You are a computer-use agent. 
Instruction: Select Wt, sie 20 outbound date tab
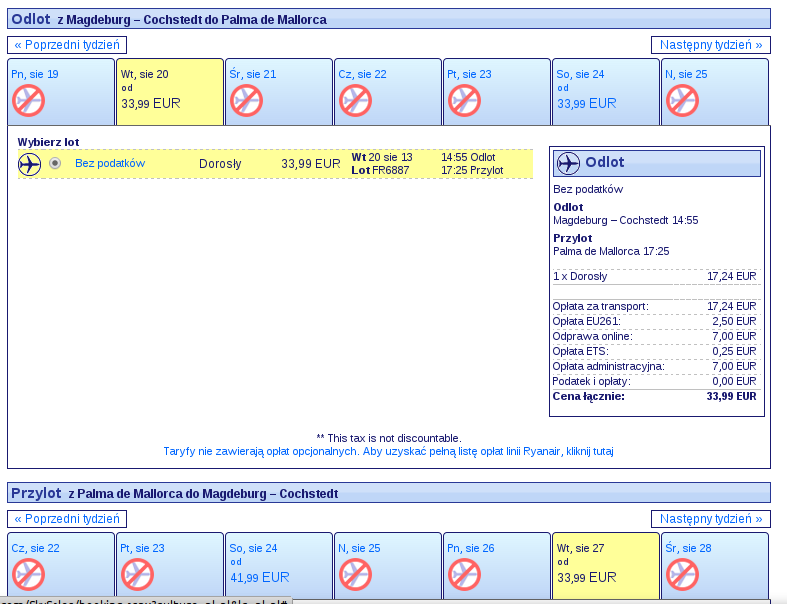(x=170, y=92)
